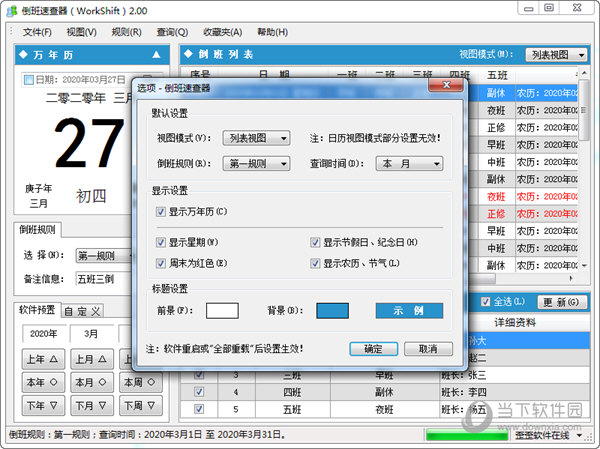Open the 倒班规则(R) dropdown in the dialog
Screen dimensions: 600x449
(x=256, y=164)
